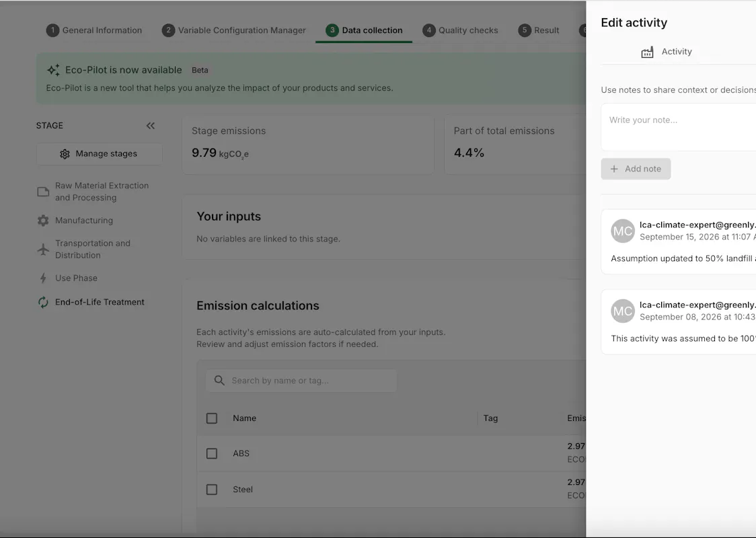Viewport: 756px width, 538px height.
Task: Click the plus icon on Add note
Action: pos(614,169)
